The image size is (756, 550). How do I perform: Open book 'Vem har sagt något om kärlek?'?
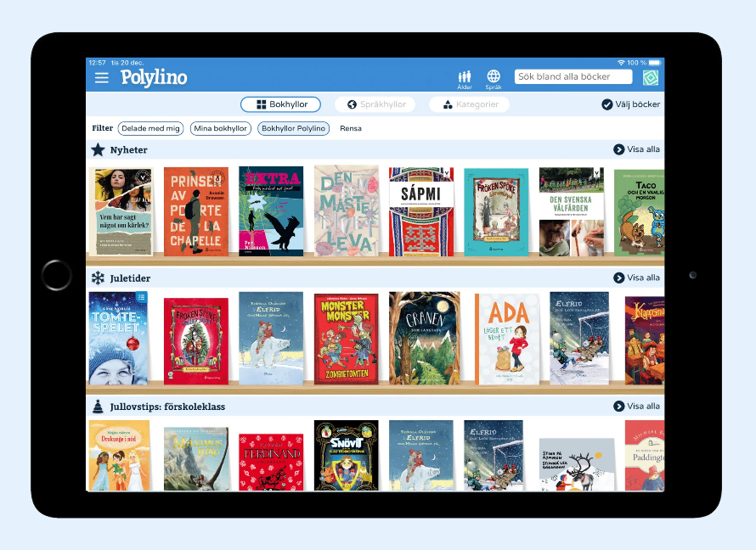(121, 211)
